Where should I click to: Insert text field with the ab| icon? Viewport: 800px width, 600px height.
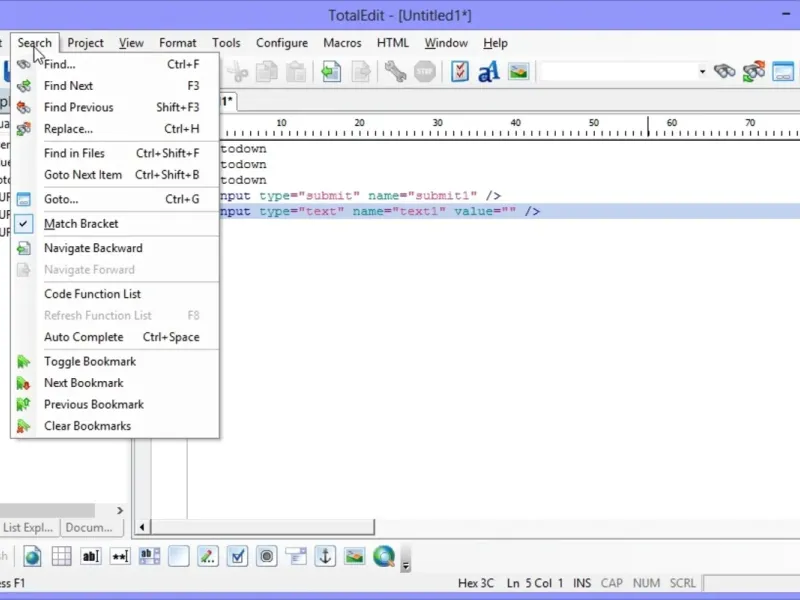[x=91, y=556]
